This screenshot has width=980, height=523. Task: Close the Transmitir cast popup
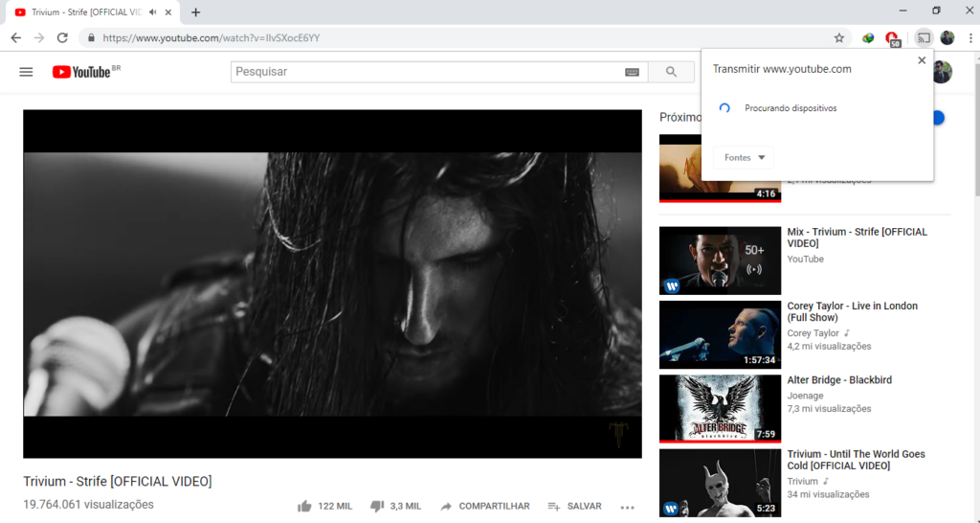[922, 60]
